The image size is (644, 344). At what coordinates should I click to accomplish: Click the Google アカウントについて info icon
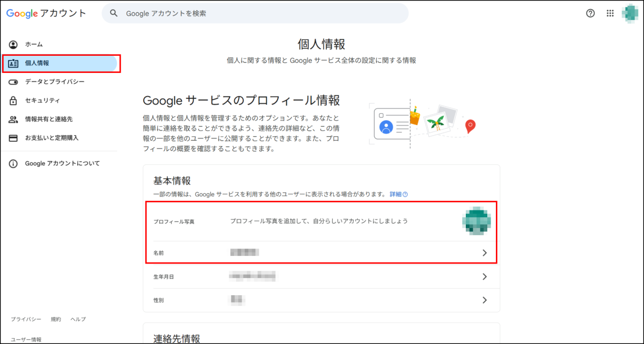click(x=13, y=164)
